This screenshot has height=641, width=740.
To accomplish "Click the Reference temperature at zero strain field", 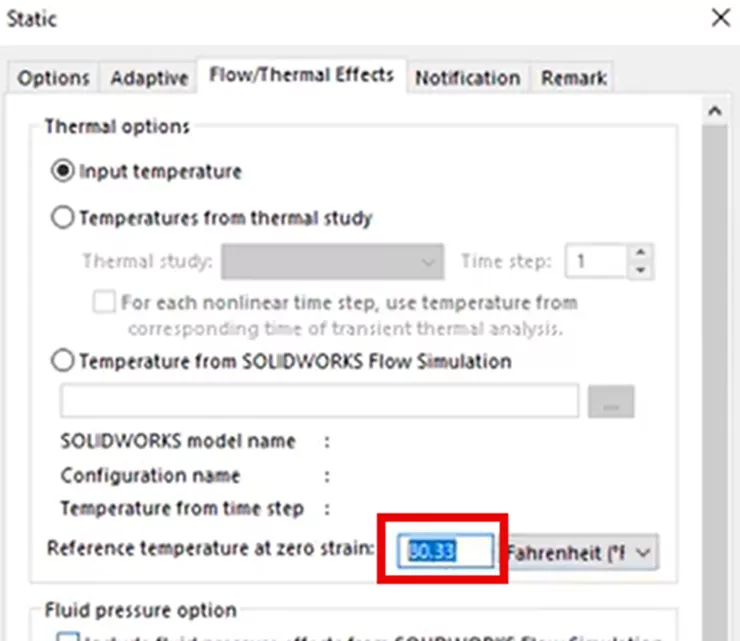I will [446, 550].
